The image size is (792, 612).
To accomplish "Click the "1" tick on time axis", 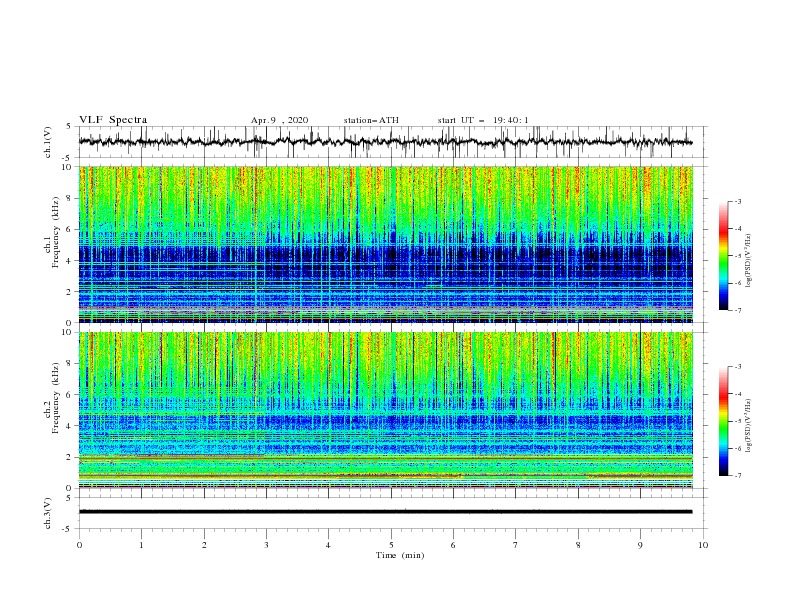I will (x=141, y=545).
